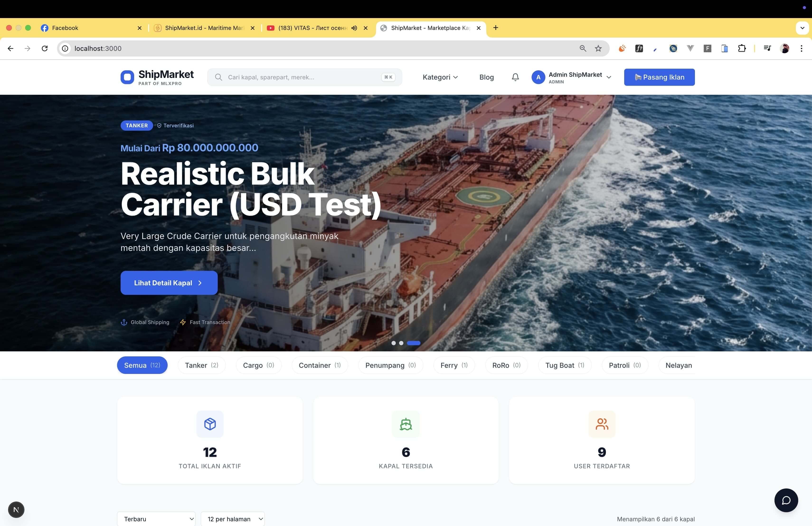Image resolution: width=812 pixels, height=526 pixels.
Task: Open the Blog menu item
Action: (x=486, y=77)
